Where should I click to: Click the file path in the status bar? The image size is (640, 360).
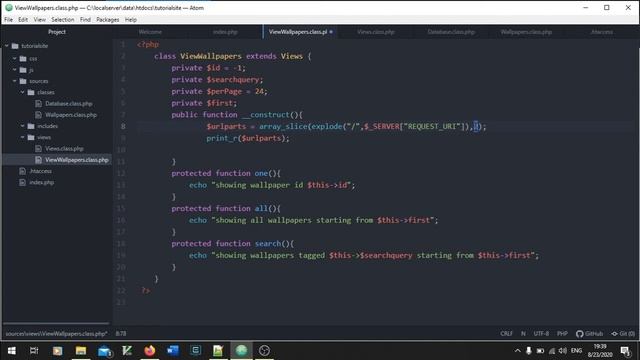56,333
